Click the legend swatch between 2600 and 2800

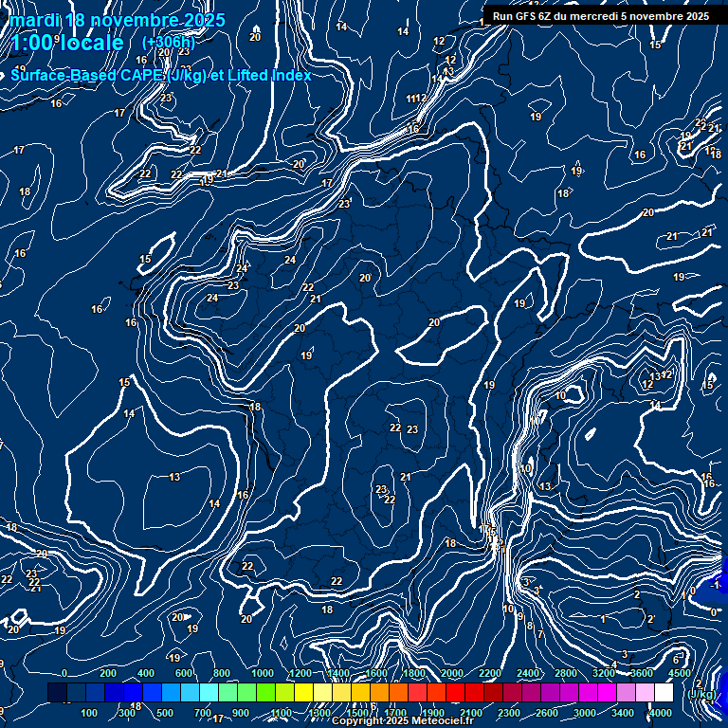(x=550, y=692)
